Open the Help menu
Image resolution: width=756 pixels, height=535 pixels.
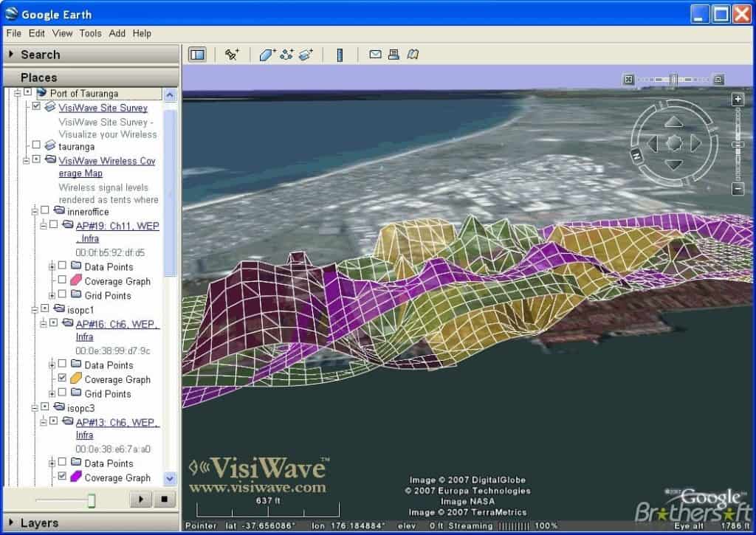(142, 33)
